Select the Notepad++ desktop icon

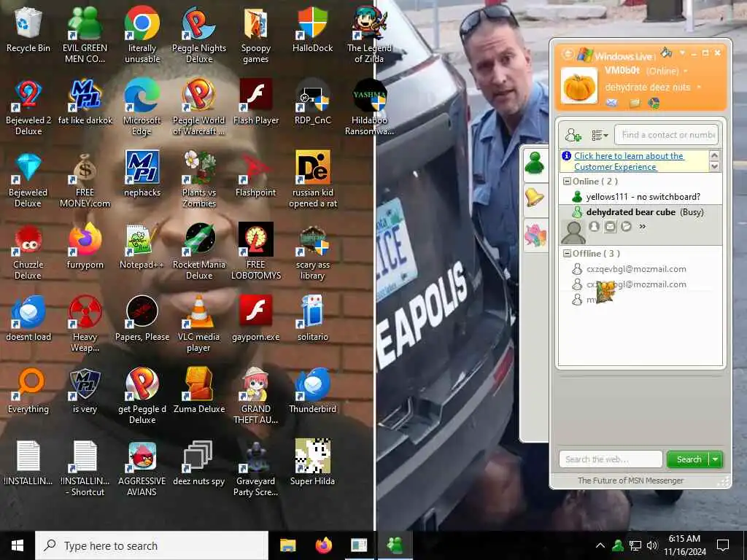pyautogui.click(x=142, y=246)
